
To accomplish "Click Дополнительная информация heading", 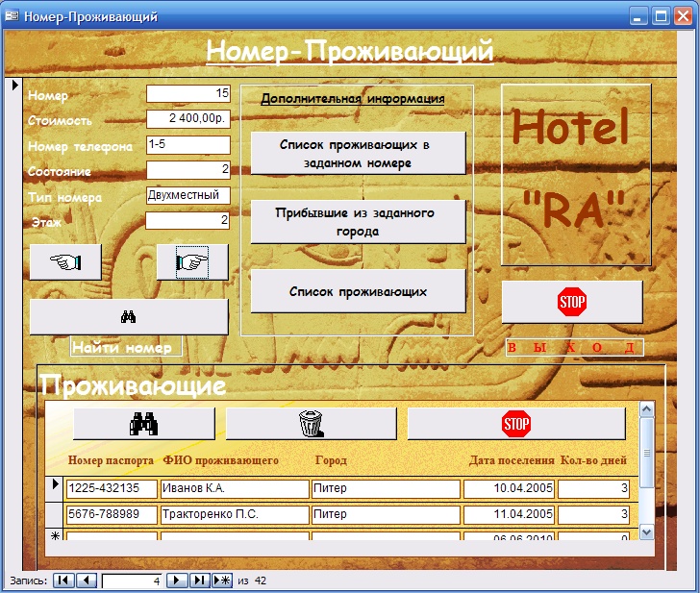I will [x=353, y=99].
